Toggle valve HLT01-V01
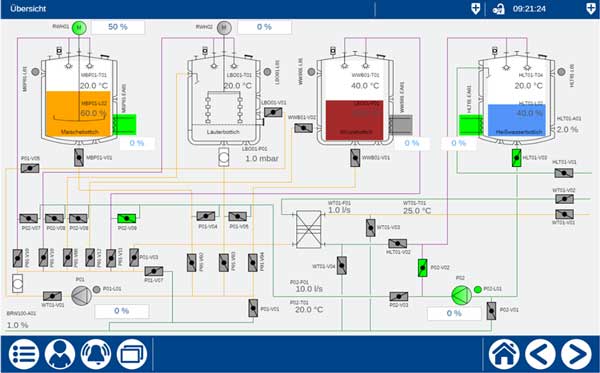Viewport: 600px width, 373px height. pos(564,173)
